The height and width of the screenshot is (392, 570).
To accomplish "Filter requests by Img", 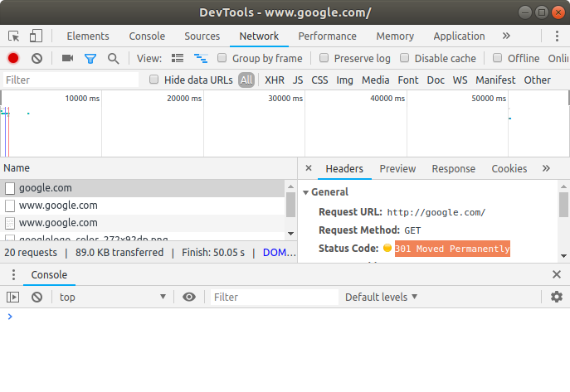I will point(344,80).
